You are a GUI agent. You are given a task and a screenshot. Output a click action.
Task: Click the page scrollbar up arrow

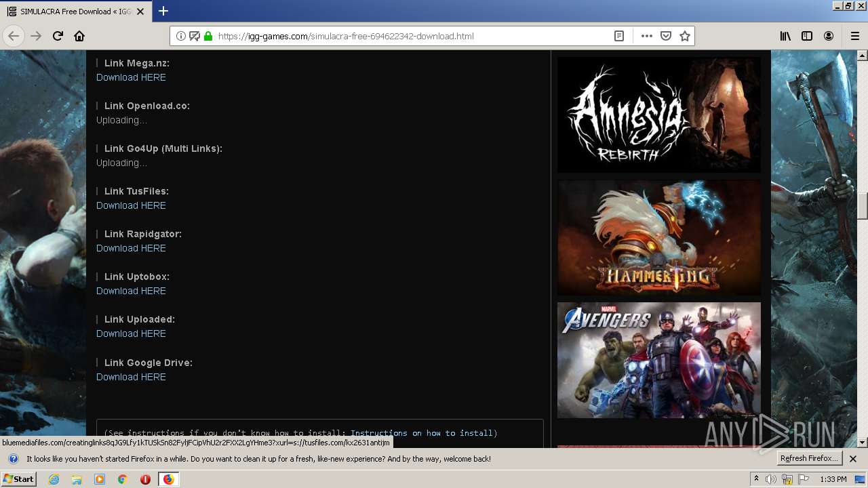tap(863, 56)
